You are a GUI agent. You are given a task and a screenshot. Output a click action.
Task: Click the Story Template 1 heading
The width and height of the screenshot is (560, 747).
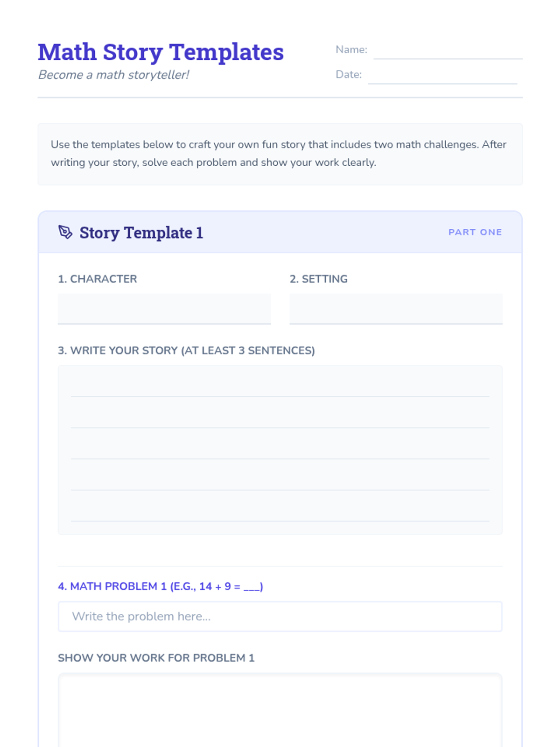(x=141, y=233)
